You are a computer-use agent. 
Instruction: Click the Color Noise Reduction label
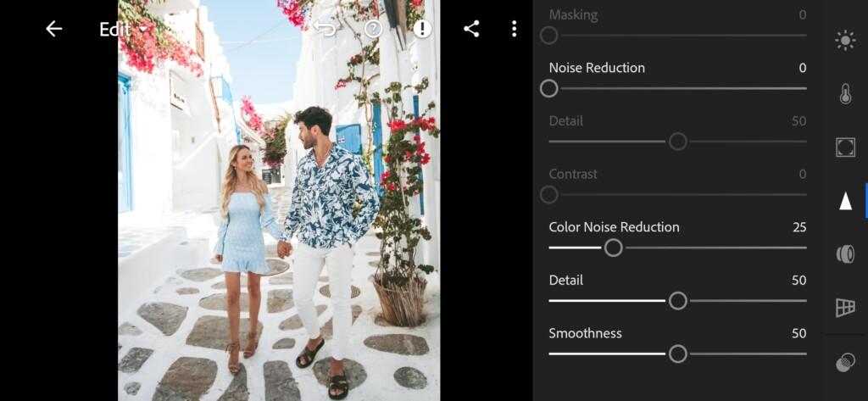click(x=614, y=227)
